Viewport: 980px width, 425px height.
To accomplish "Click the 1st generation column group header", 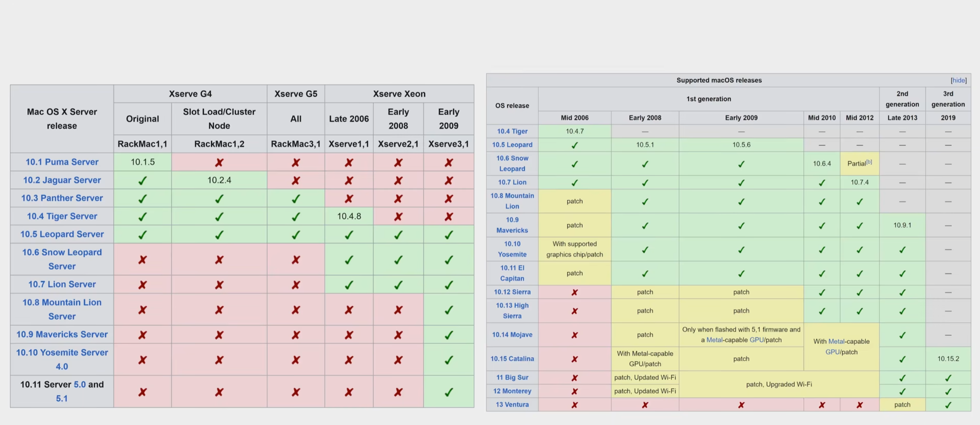I will click(x=709, y=99).
